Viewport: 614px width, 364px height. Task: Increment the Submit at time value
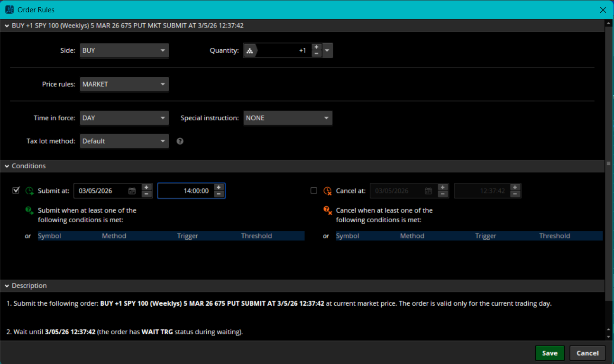(219, 187)
